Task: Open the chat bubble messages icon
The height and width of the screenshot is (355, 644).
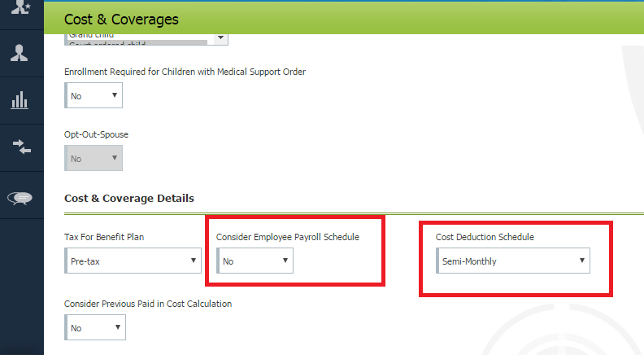Action: click(x=21, y=197)
